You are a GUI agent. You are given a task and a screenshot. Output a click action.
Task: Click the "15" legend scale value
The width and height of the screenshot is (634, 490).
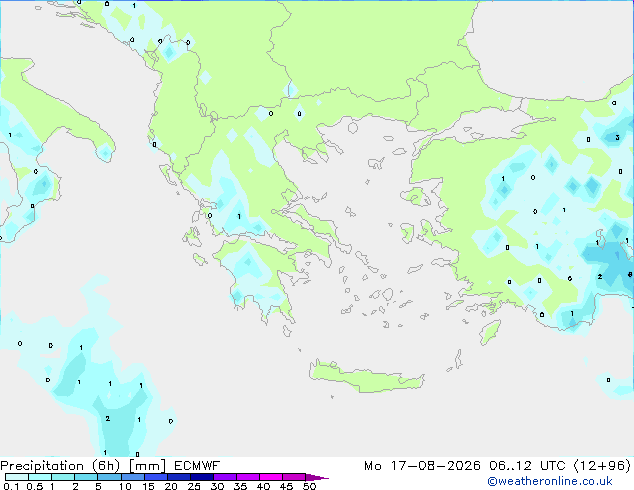click(148, 486)
